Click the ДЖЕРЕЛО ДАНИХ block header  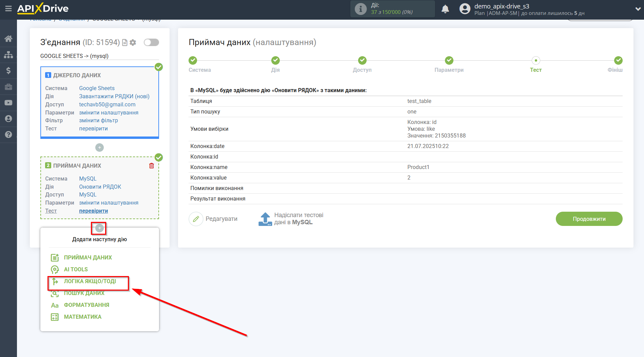pyautogui.click(x=77, y=75)
